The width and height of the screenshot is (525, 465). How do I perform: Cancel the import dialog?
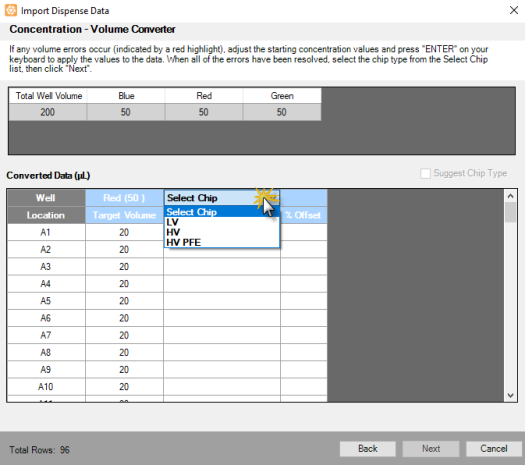tap(494, 449)
